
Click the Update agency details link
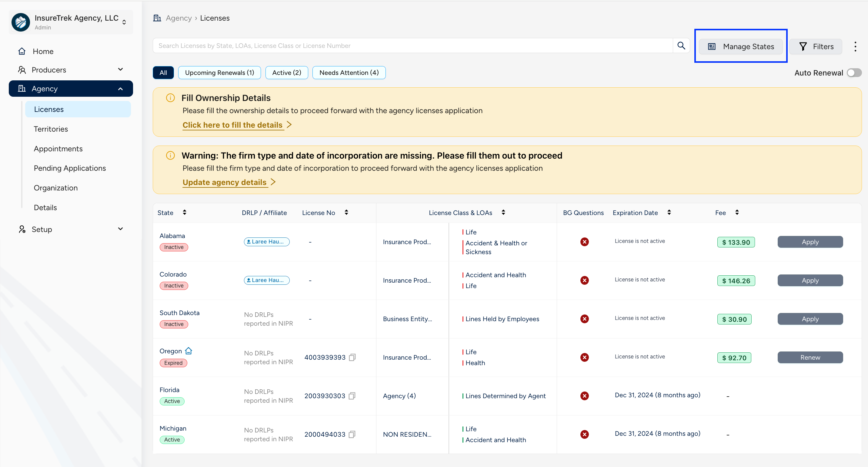[x=225, y=182]
